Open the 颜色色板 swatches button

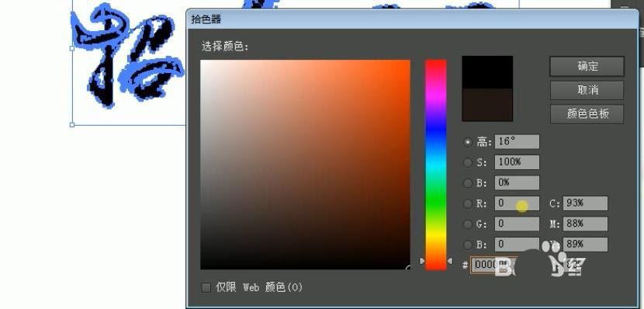point(587,114)
